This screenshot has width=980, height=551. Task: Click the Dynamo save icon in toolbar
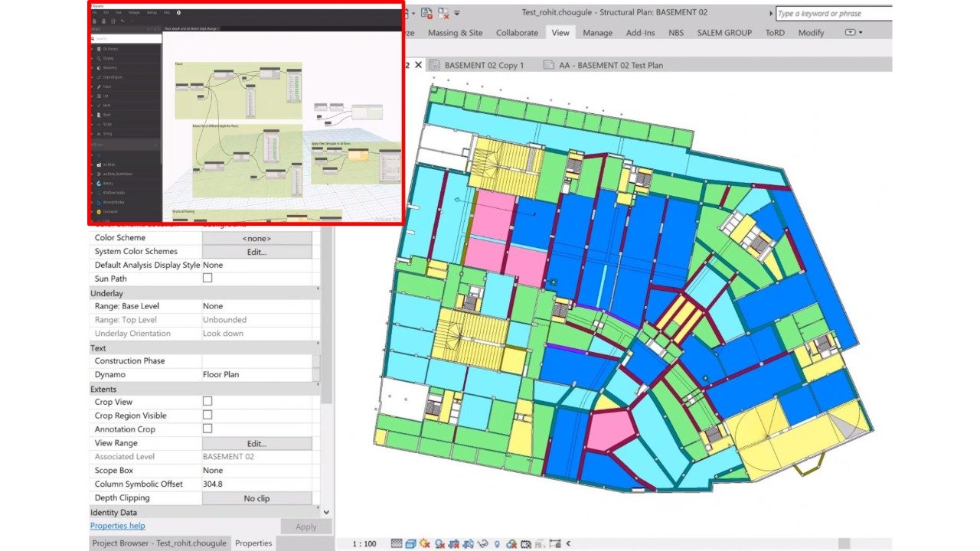click(x=113, y=21)
